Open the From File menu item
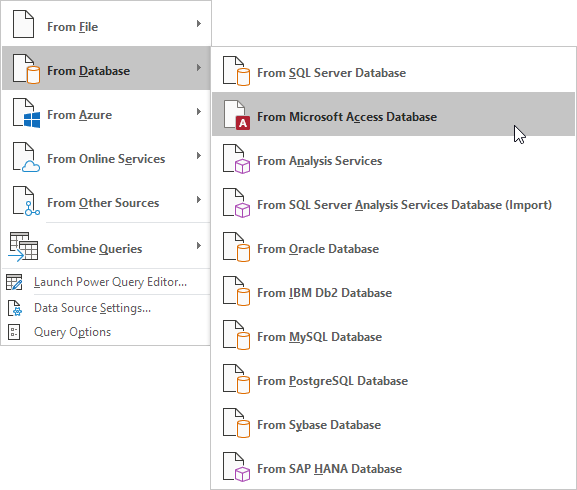 click(x=106, y=24)
